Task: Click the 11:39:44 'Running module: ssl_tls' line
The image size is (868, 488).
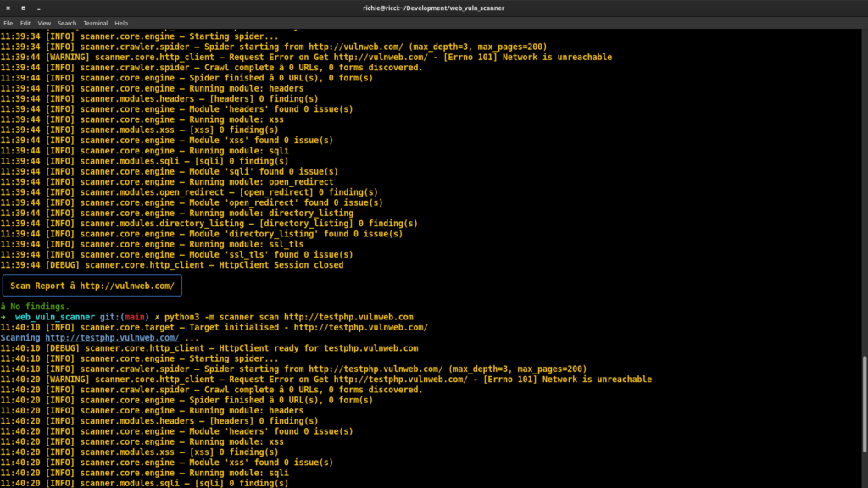Action: pos(152,244)
